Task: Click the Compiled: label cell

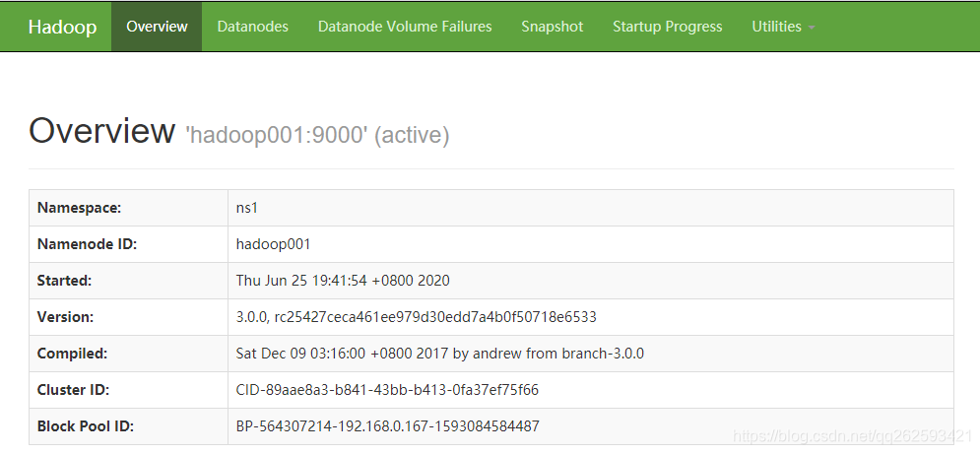Action: coord(129,354)
